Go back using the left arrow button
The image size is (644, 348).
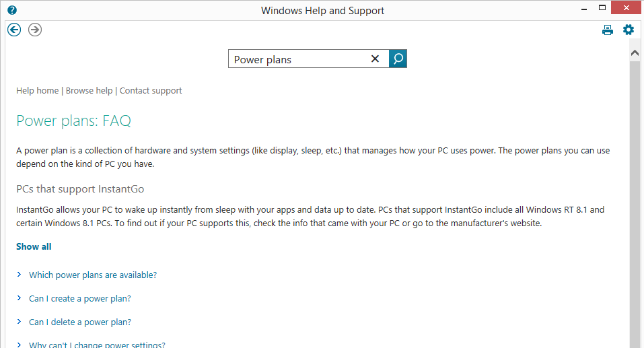tap(14, 30)
